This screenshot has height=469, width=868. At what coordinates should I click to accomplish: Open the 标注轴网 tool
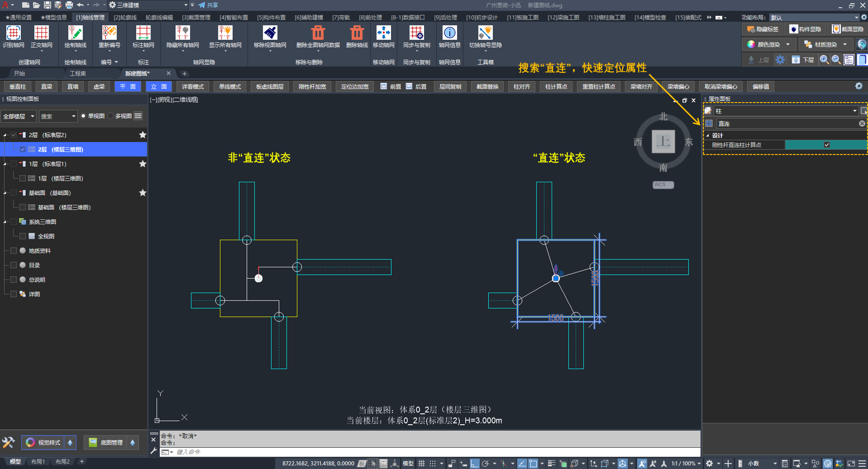coord(143,33)
